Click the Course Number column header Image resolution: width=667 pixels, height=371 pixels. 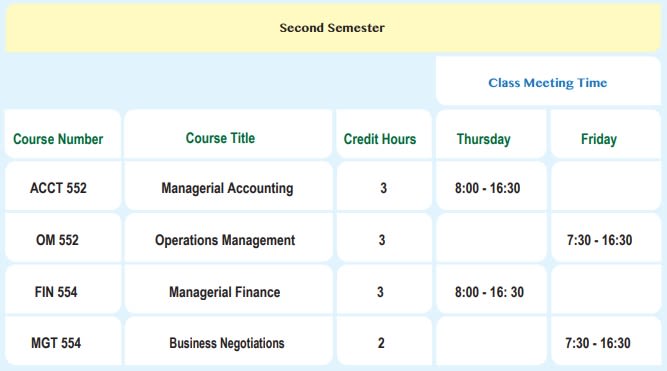click(63, 134)
